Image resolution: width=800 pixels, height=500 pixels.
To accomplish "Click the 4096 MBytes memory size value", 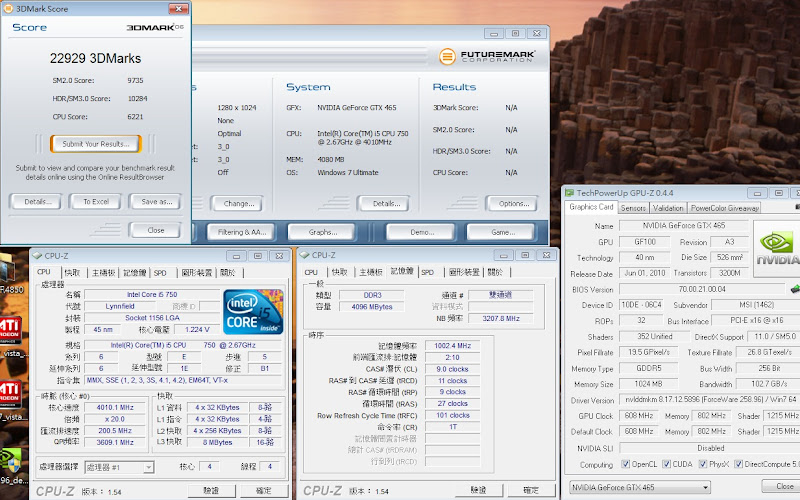I will point(372,307).
